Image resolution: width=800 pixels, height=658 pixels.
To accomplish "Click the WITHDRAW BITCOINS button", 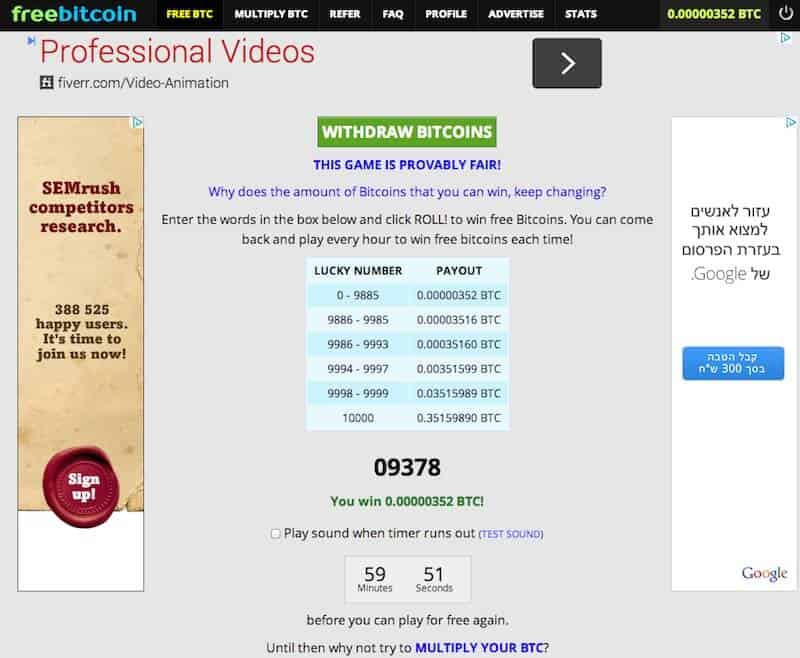I will click(407, 132).
